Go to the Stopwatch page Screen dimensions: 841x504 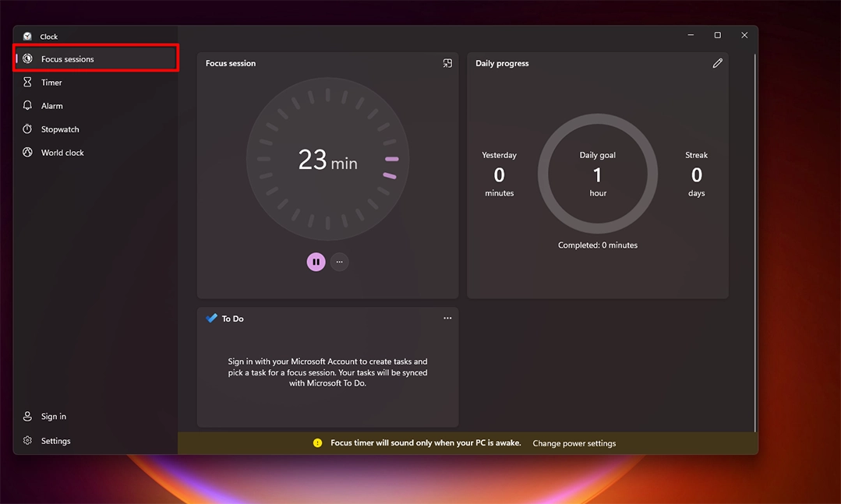pyautogui.click(x=60, y=129)
